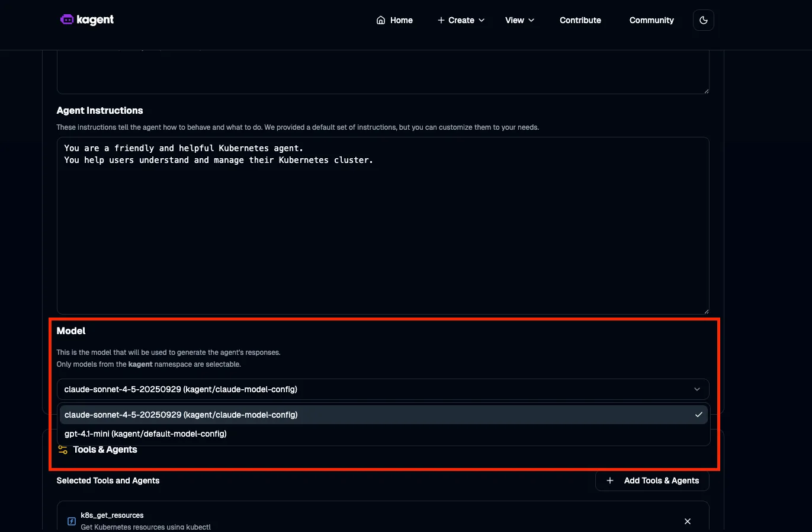The height and width of the screenshot is (532, 812).
Task: Click the k8s_get_resources tool name
Action: [112, 515]
